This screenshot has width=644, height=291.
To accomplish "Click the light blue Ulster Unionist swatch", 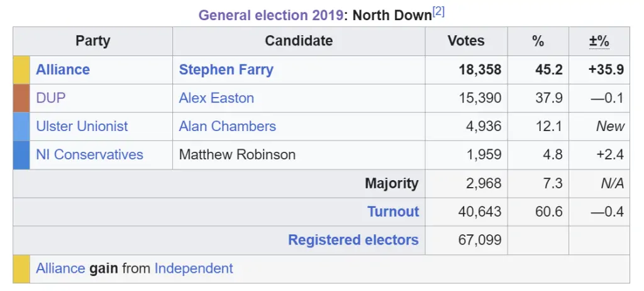I will 21,127.
